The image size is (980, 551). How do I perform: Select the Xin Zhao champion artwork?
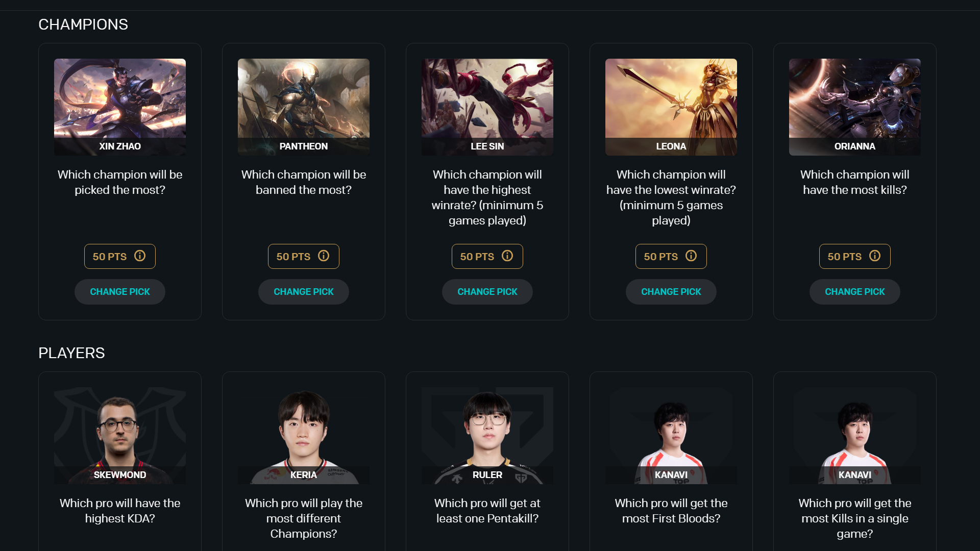coord(120,107)
